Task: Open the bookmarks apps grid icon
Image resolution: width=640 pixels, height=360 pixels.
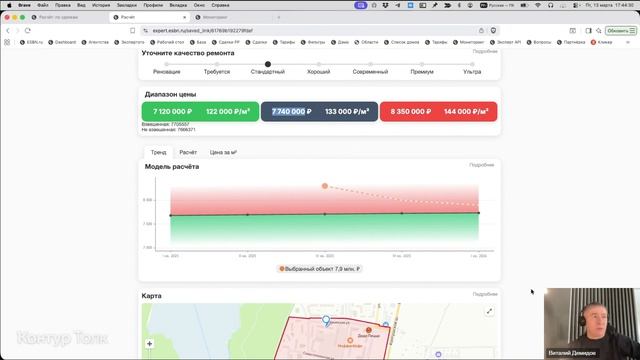Action: (x=7, y=42)
